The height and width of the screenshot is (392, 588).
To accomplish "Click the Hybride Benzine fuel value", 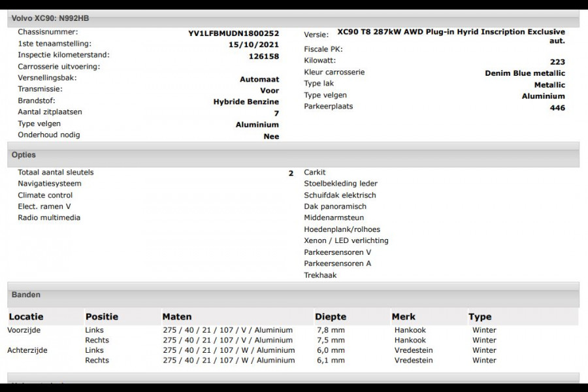I will pos(246,102).
